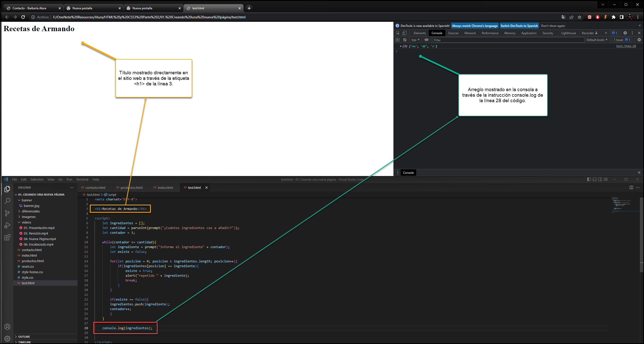The width and height of the screenshot is (644, 344).
Task: Open 04. Nueva Página.mp4 in explorer
Action: (40, 239)
